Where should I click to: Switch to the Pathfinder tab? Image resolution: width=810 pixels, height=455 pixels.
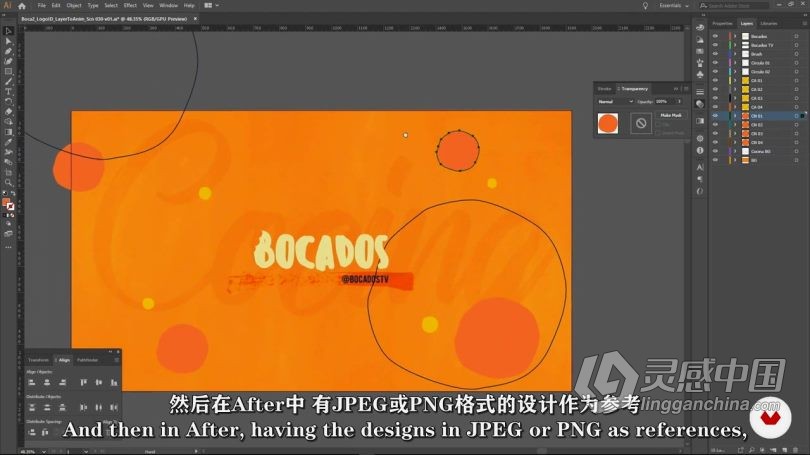point(87,360)
